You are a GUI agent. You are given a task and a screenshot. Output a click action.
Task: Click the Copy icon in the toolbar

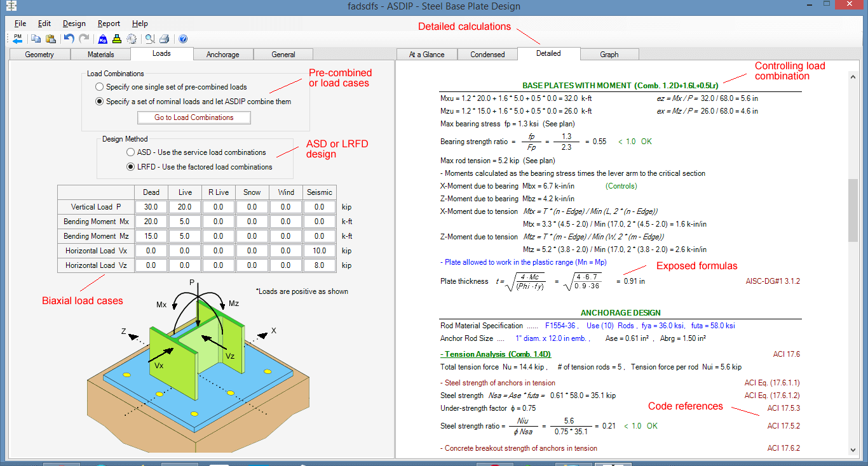pyautogui.click(x=36, y=39)
